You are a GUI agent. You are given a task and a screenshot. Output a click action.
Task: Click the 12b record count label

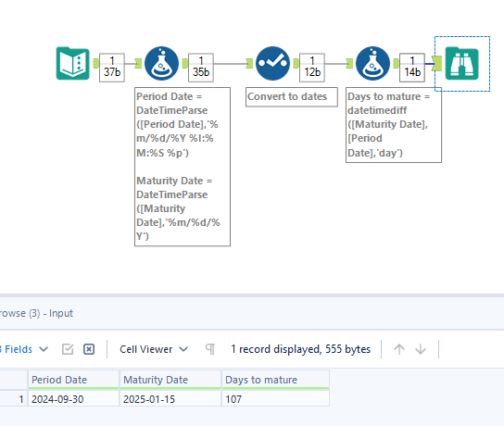pos(312,68)
